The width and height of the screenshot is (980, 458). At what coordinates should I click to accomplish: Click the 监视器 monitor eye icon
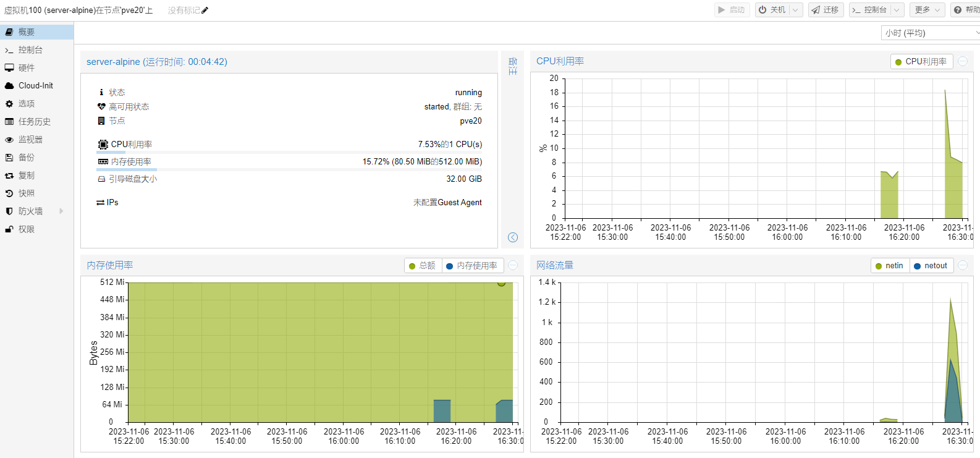pos(9,140)
